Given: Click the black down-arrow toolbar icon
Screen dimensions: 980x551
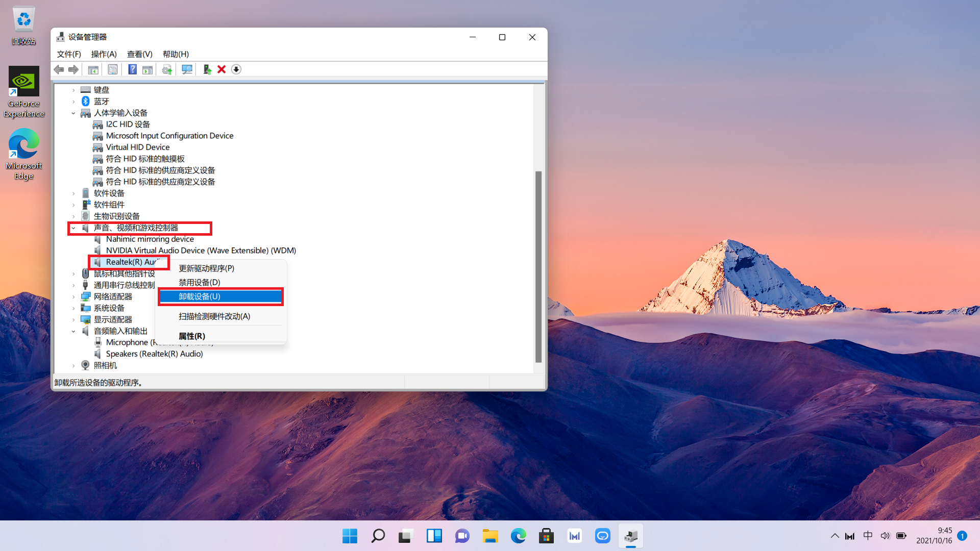Looking at the screenshot, I should (x=236, y=69).
